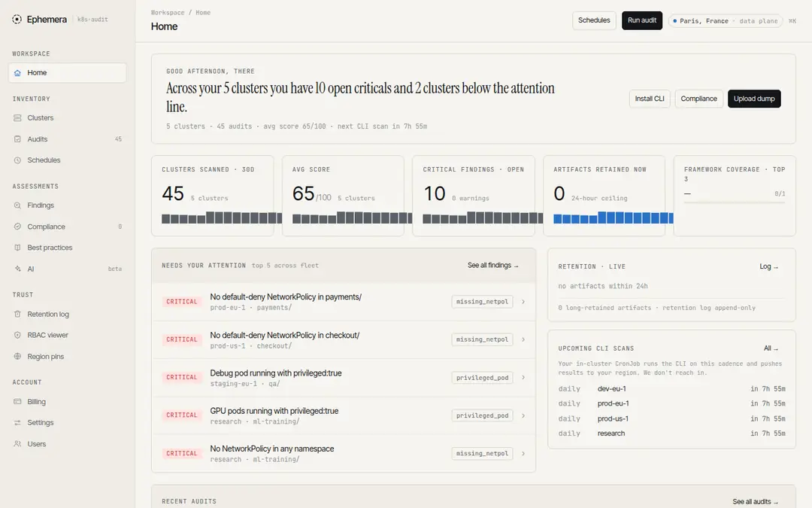Go to Findings in the sidebar

point(68,205)
